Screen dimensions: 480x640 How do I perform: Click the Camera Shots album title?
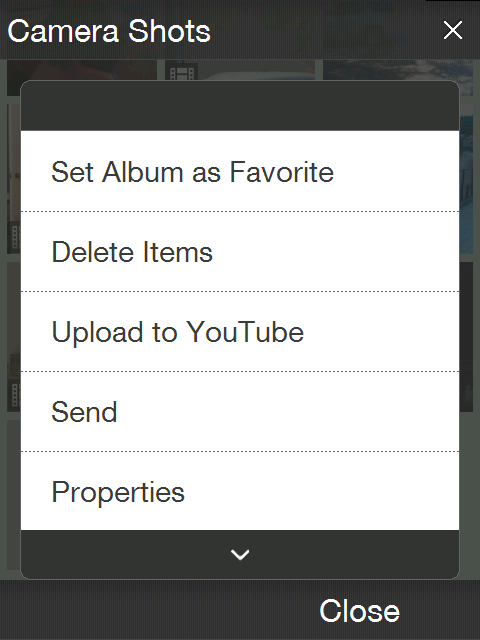pyautogui.click(x=109, y=31)
